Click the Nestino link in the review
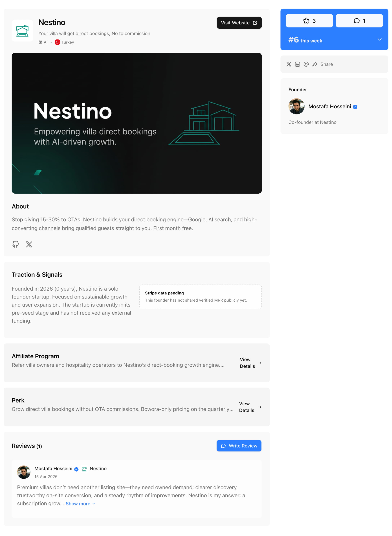This screenshot has height=536, width=392. click(x=98, y=468)
